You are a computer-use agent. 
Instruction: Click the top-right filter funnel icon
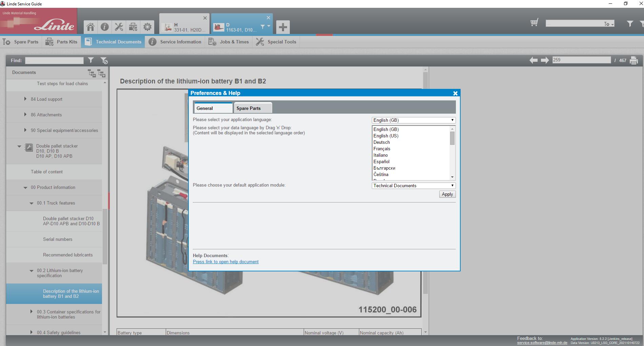click(630, 23)
